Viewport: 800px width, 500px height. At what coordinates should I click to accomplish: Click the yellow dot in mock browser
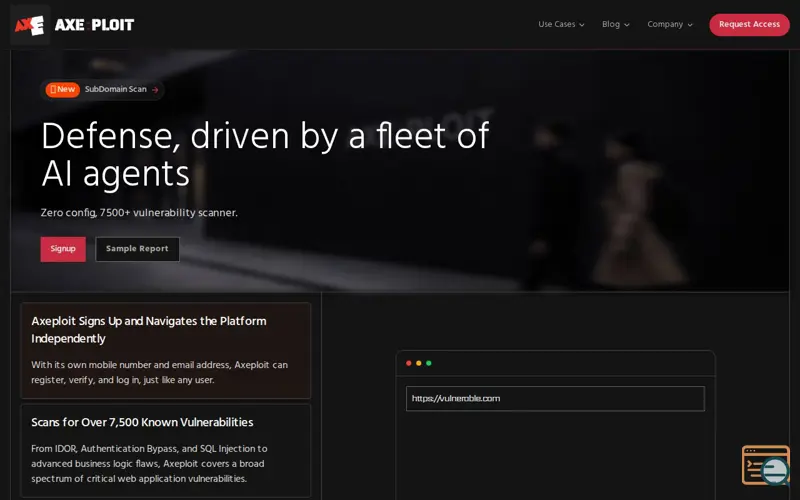coord(419,363)
